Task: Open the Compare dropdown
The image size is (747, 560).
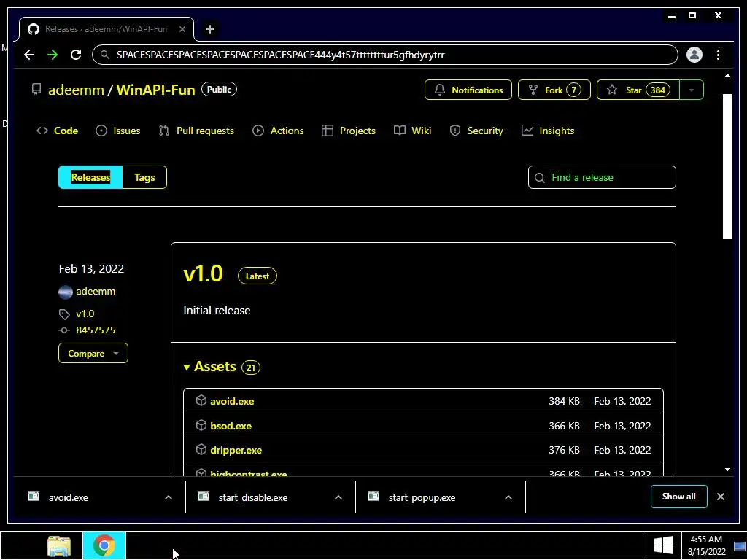Action: pyautogui.click(x=93, y=354)
